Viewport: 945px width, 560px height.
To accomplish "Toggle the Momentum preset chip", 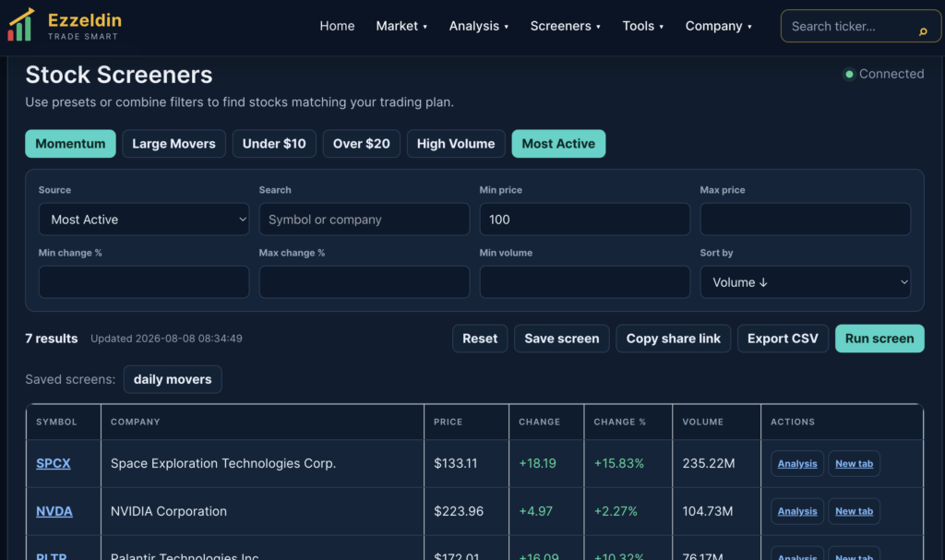I will [70, 144].
